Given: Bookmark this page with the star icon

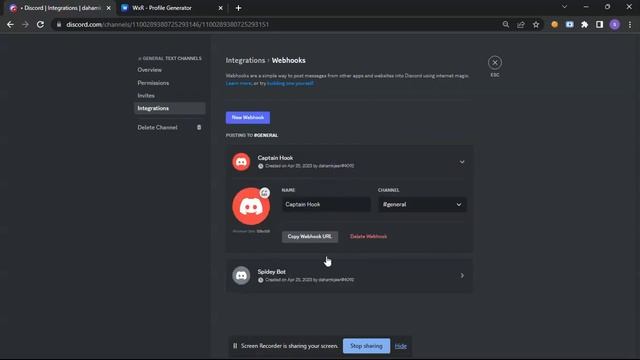Looking at the screenshot, I should coord(536,24).
